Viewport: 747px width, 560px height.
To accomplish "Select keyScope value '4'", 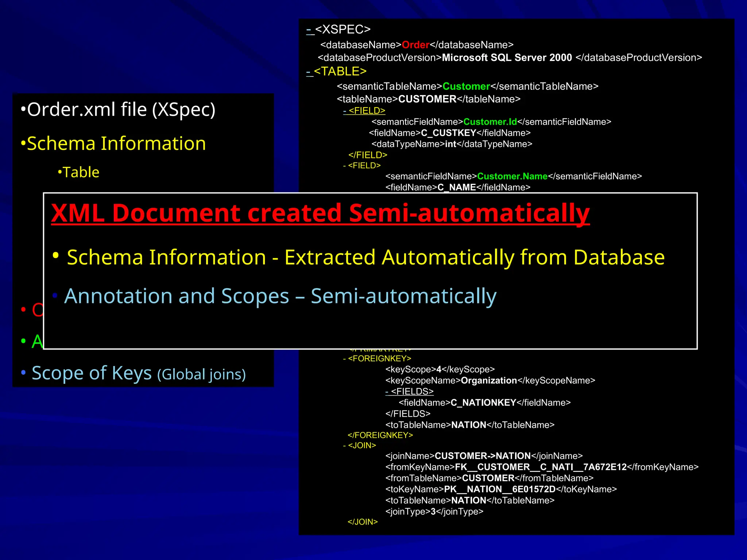I will click(x=439, y=370).
